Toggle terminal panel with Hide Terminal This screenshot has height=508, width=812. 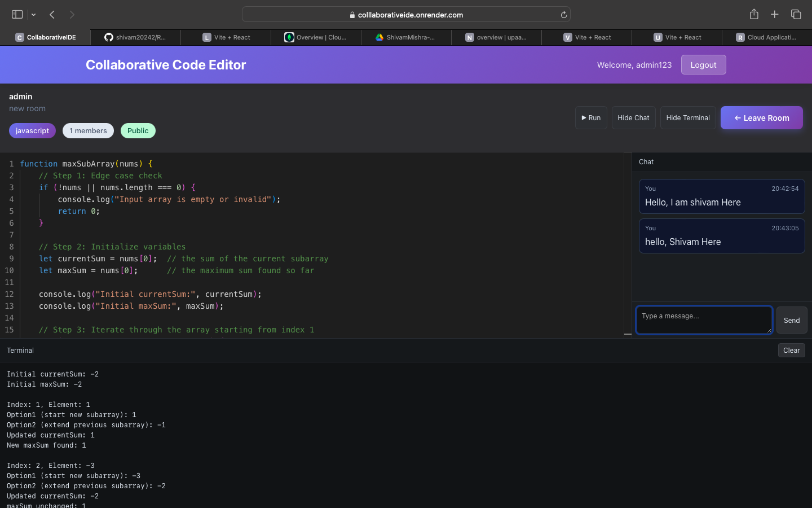coord(688,118)
